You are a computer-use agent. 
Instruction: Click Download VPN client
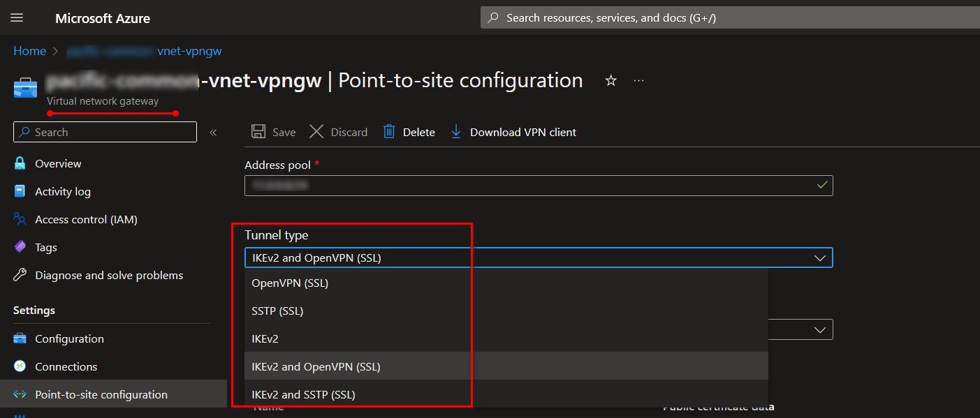tap(513, 132)
